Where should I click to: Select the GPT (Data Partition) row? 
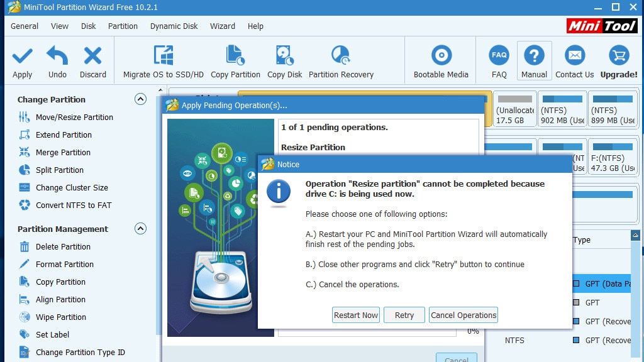(602, 283)
